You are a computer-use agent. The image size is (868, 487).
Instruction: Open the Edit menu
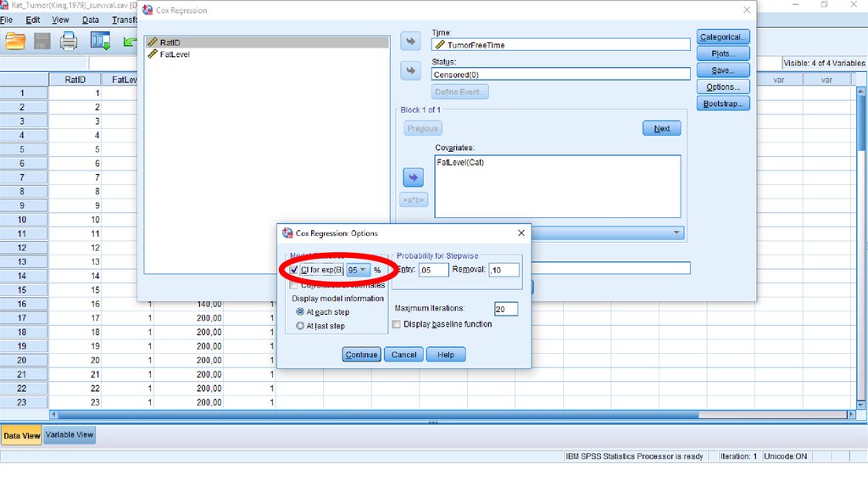[x=33, y=20]
